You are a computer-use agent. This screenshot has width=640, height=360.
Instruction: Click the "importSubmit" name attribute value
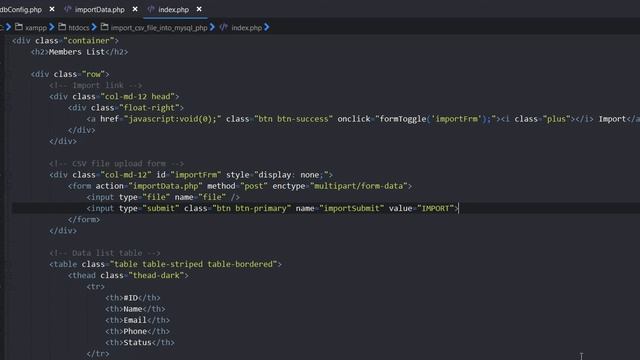pos(352,208)
